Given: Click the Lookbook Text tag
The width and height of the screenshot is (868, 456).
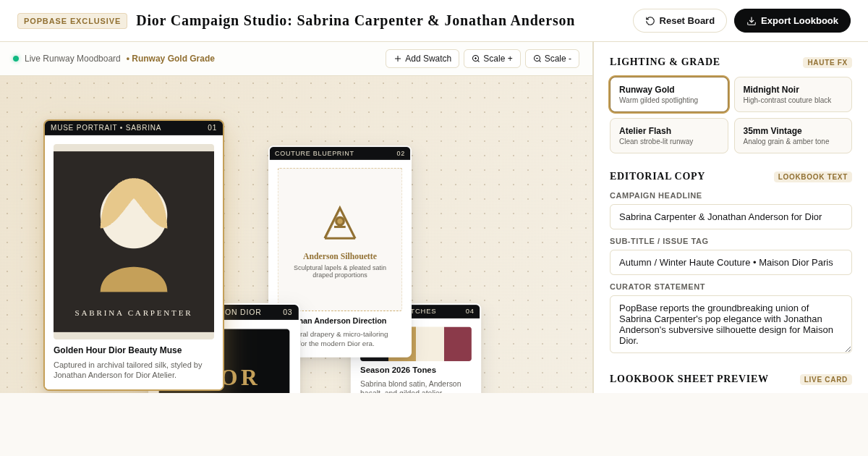Looking at the screenshot, I should tap(813, 177).
